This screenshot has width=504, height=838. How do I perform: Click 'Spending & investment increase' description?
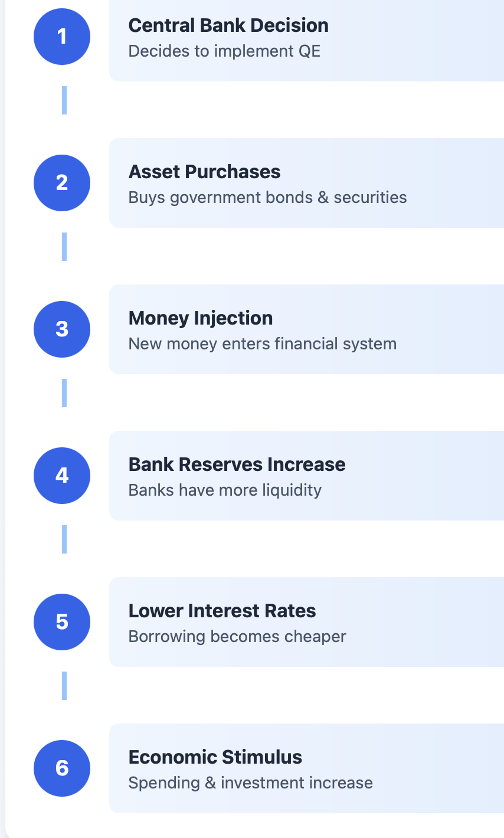[251, 783]
